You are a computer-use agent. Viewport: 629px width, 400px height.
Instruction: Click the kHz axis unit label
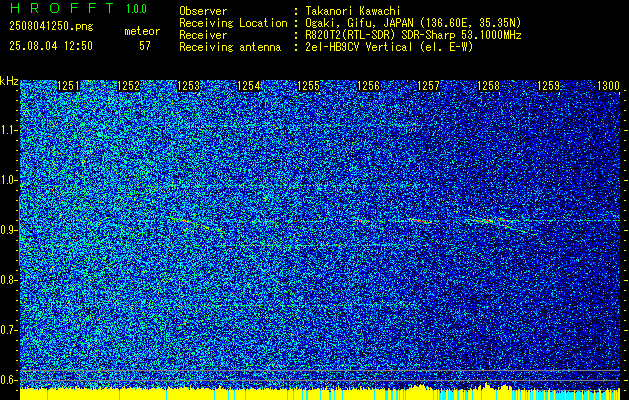pos(9,81)
